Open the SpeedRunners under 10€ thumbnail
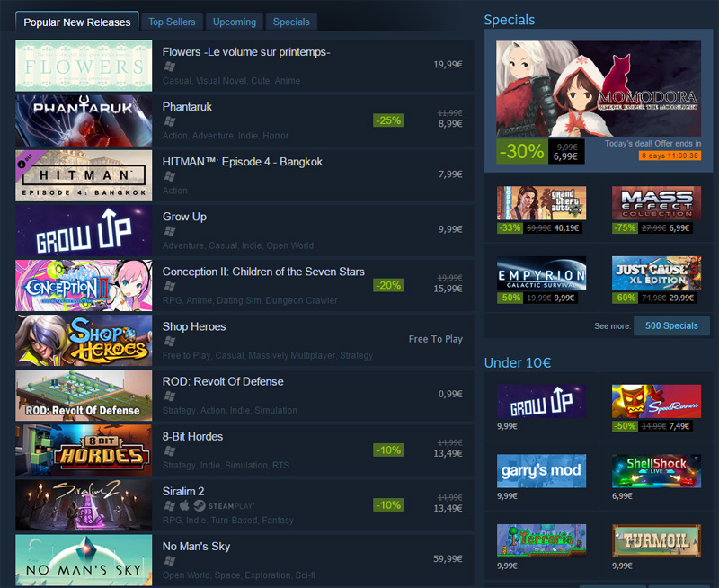 point(656,401)
